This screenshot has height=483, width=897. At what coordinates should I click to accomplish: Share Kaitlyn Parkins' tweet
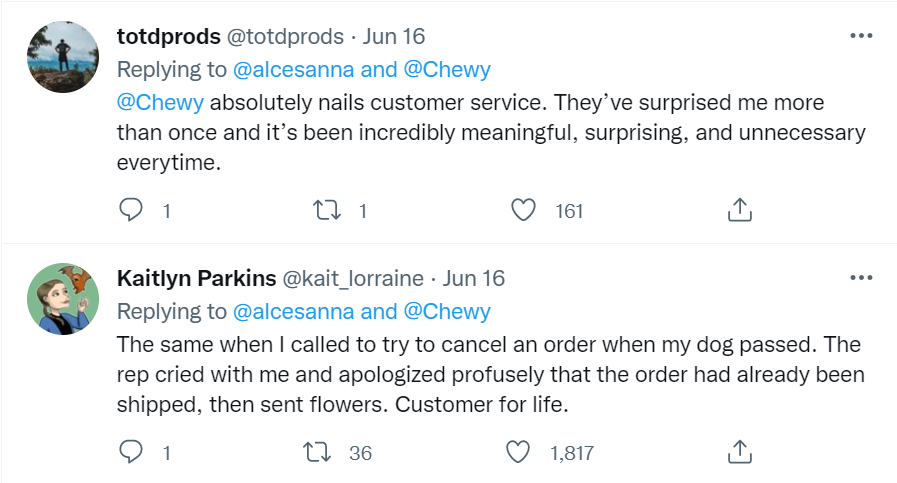738,452
